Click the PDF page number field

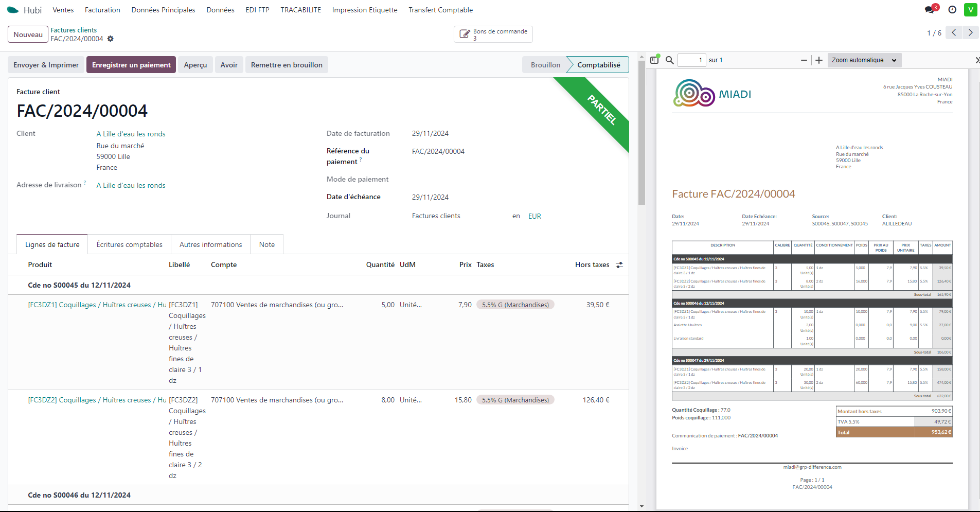pyautogui.click(x=691, y=60)
